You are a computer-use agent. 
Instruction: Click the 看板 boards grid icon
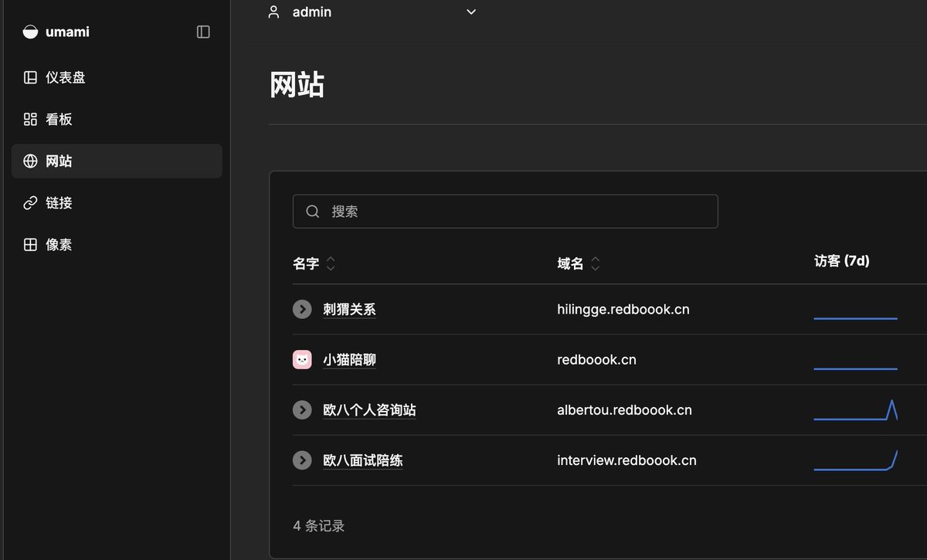click(30, 119)
